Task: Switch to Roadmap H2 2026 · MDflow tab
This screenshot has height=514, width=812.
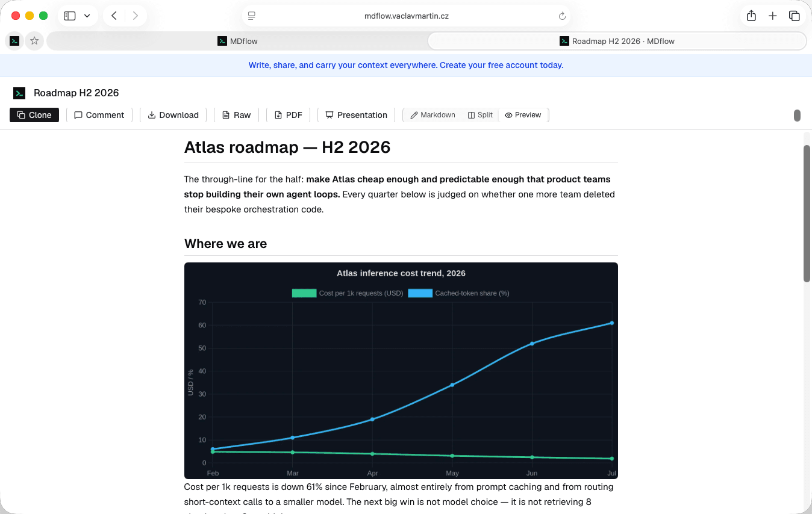Action: coord(617,41)
